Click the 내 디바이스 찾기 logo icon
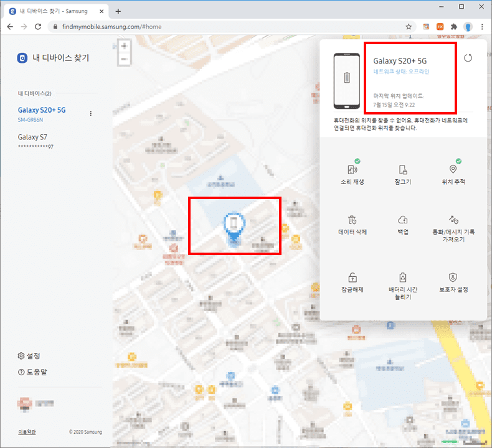The height and width of the screenshot is (448, 492). click(22, 58)
